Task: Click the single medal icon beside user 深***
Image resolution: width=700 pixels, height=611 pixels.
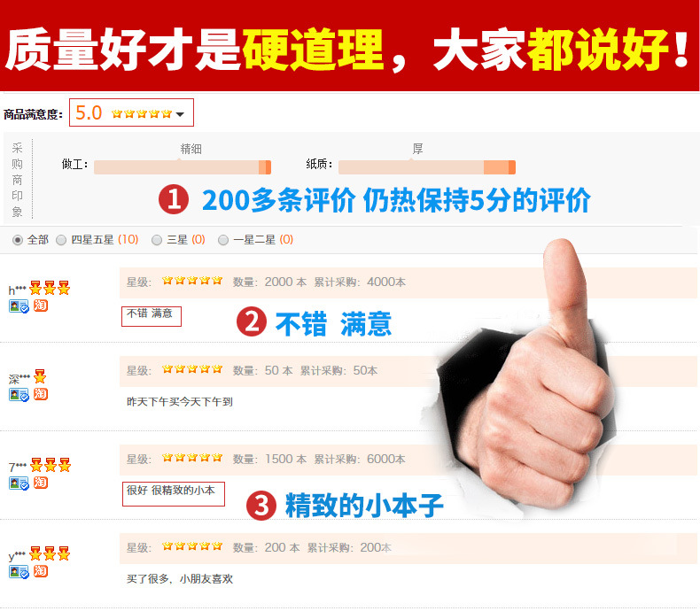Action: (x=40, y=376)
